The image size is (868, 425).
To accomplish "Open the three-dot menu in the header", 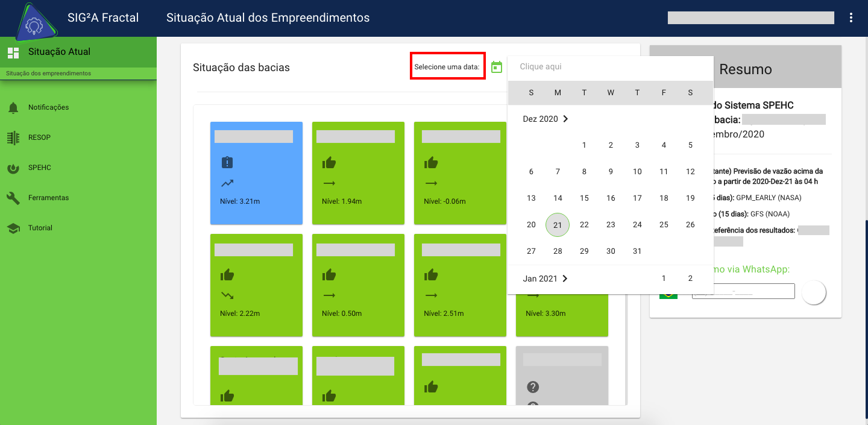I will click(x=851, y=17).
